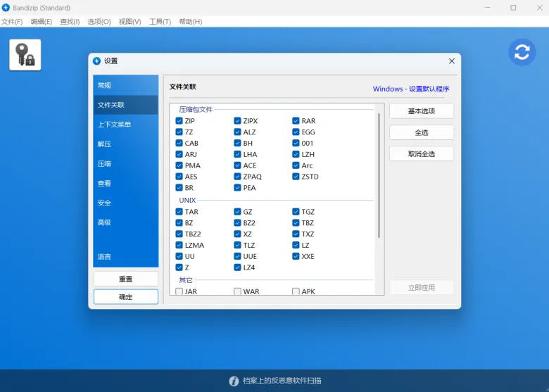The width and height of the screenshot is (549, 392).
Task: Uncheck the LZ4 checkbox
Action: (x=237, y=267)
